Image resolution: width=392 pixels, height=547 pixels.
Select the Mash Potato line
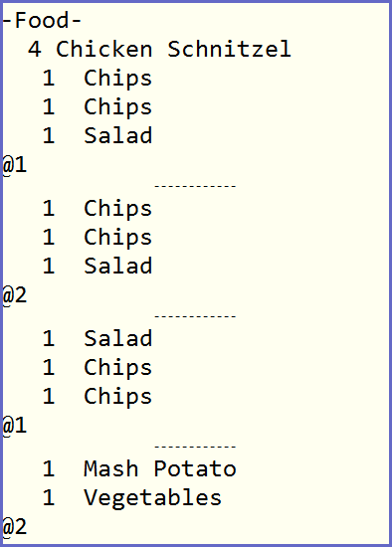click(139, 468)
